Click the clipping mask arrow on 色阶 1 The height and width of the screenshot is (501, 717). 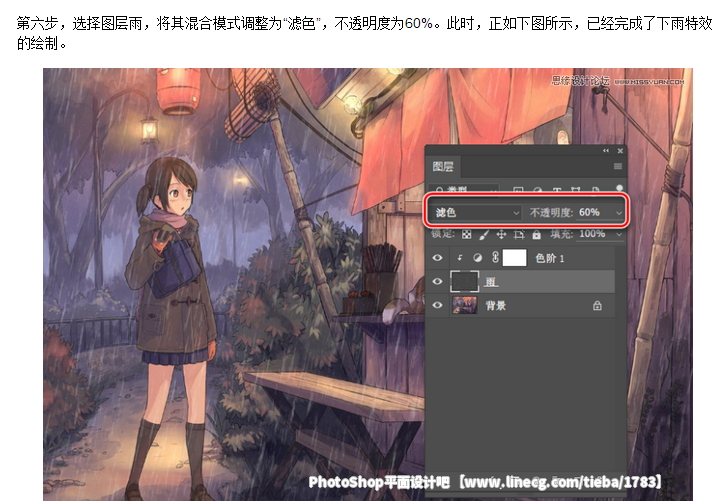[460, 258]
